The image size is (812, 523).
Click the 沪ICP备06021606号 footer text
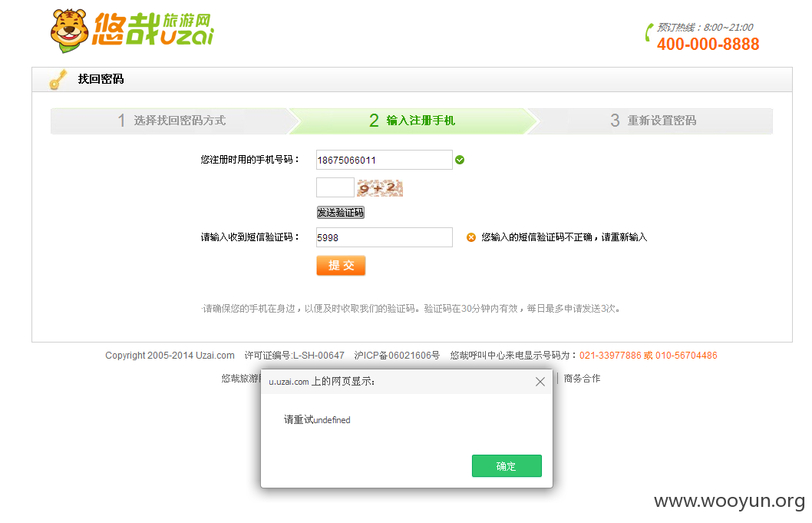397,356
